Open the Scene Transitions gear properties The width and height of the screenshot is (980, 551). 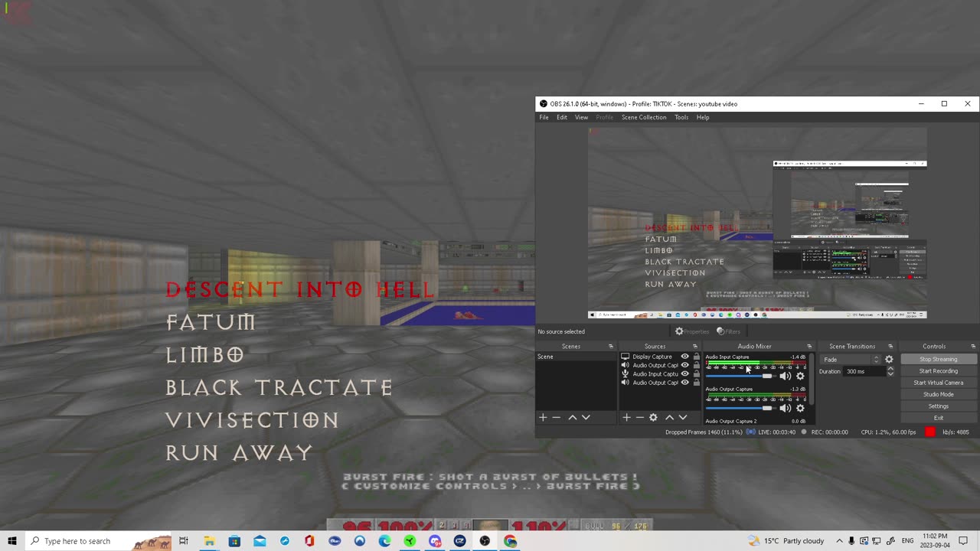[889, 360]
